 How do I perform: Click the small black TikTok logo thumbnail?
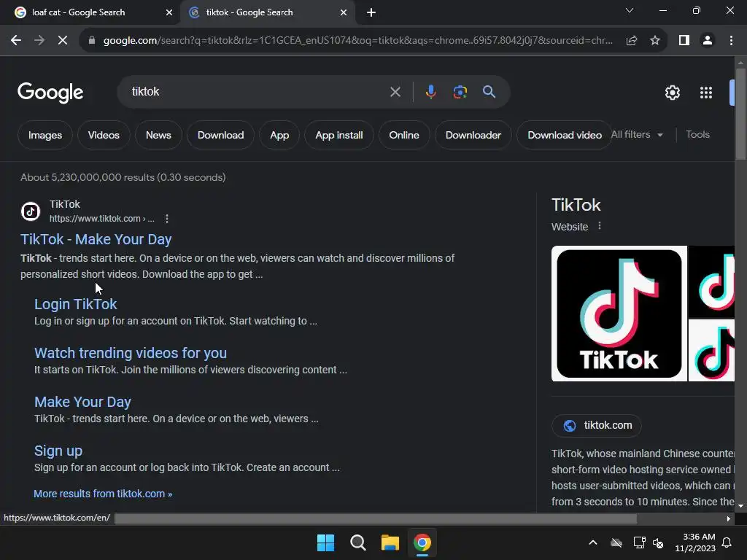[x=712, y=281]
